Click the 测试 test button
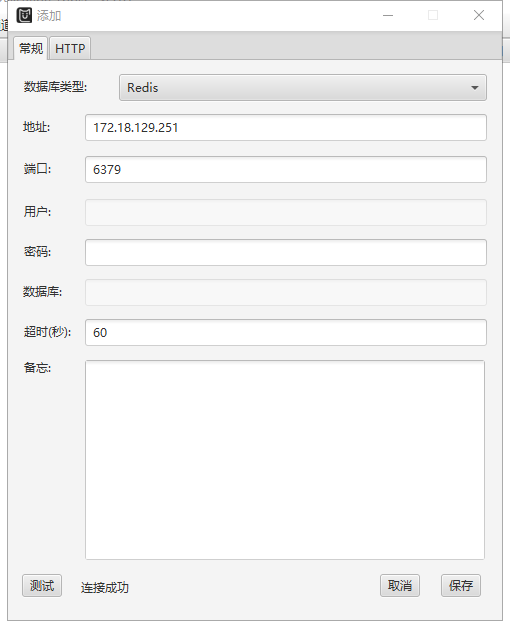 [42, 586]
